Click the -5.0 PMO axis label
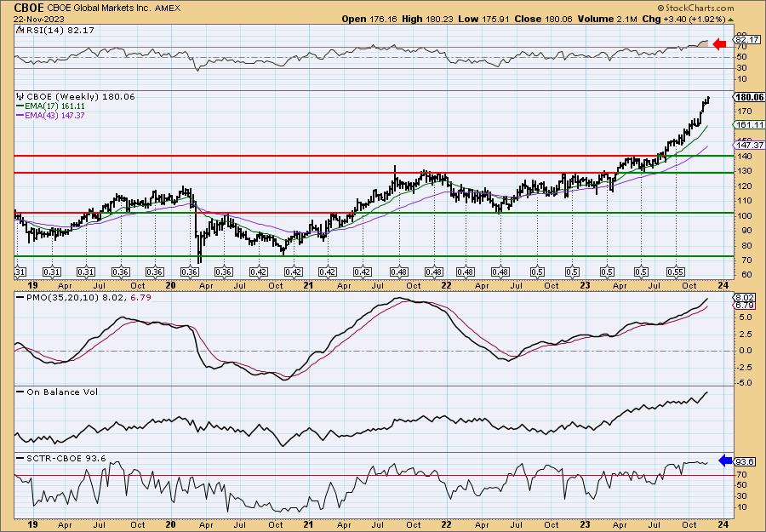 [745, 382]
